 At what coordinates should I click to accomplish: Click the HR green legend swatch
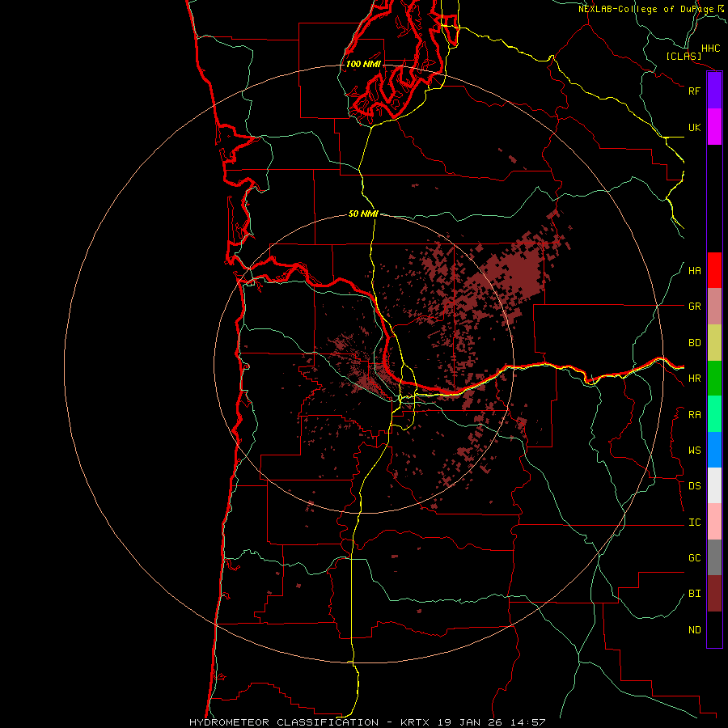coord(714,379)
